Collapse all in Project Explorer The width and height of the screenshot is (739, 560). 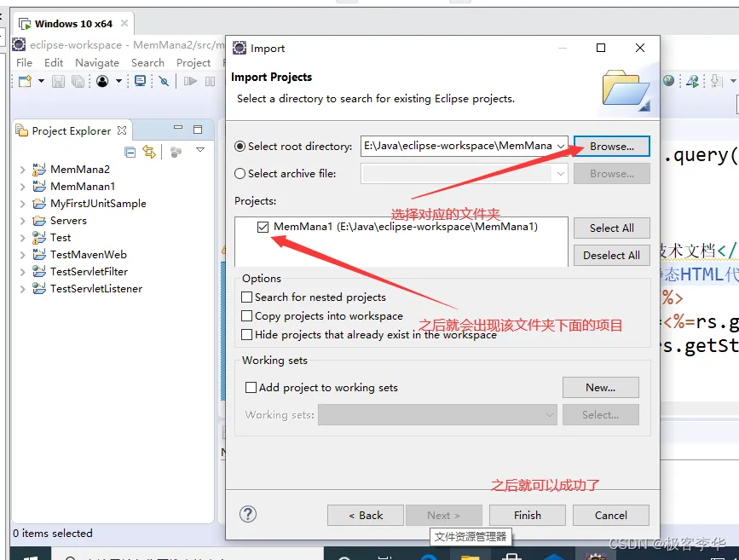tap(130, 152)
